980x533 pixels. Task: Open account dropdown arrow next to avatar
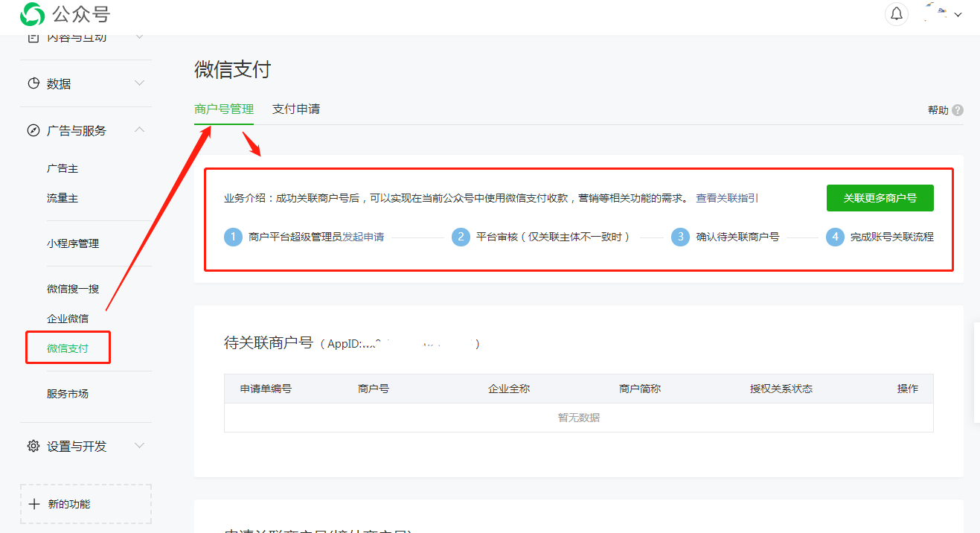pos(958,15)
